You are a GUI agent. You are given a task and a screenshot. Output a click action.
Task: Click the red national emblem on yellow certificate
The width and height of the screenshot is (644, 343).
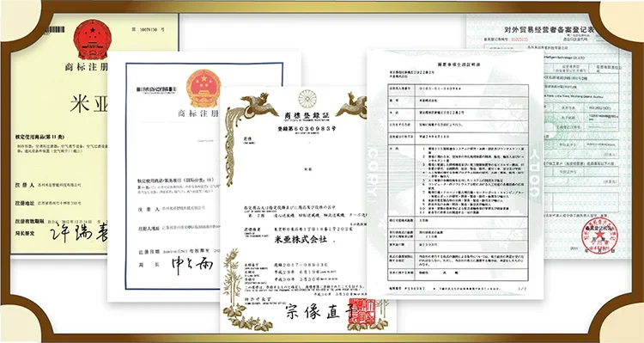(93, 39)
